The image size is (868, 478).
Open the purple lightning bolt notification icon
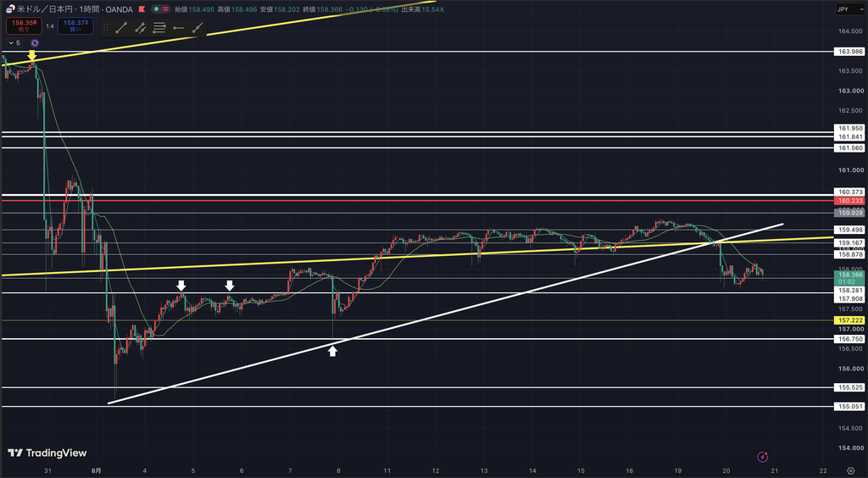[x=763, y=457]
